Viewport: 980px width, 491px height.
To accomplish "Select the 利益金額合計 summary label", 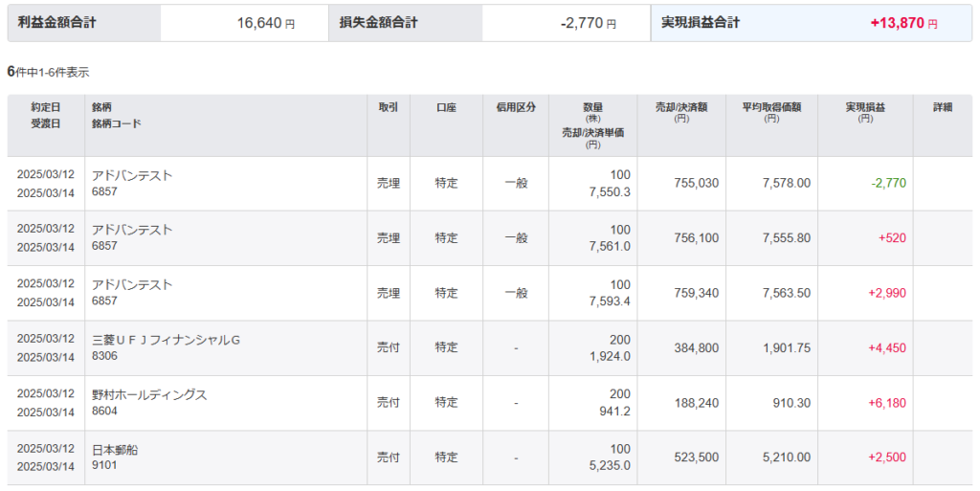I will 56,22.
